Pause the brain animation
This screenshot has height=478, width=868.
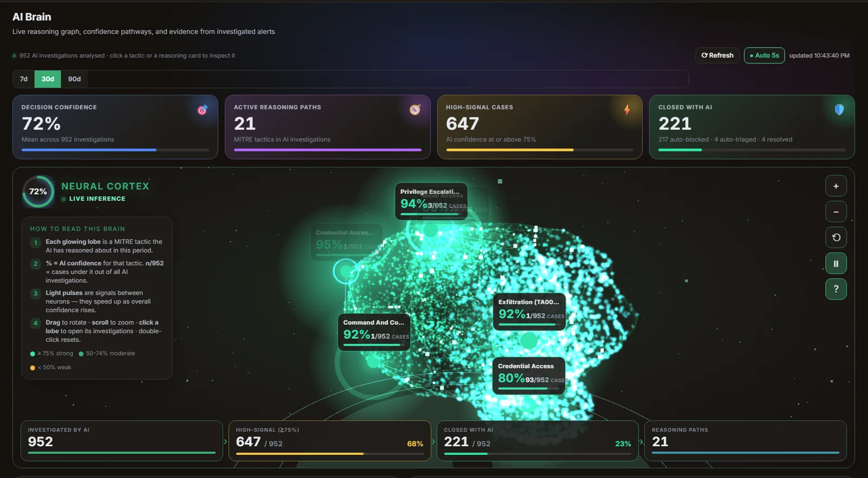point(836,263)
